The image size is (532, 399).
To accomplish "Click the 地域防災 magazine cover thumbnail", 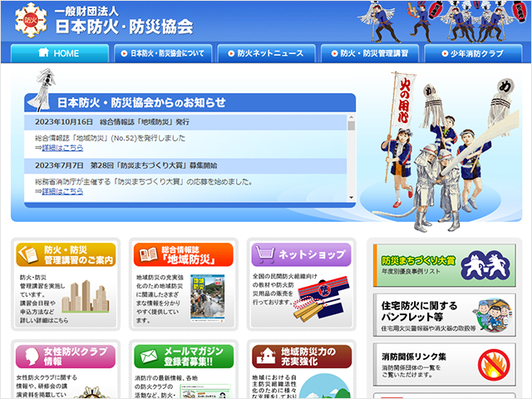I will pyautogui.click(x=207, y=298).
